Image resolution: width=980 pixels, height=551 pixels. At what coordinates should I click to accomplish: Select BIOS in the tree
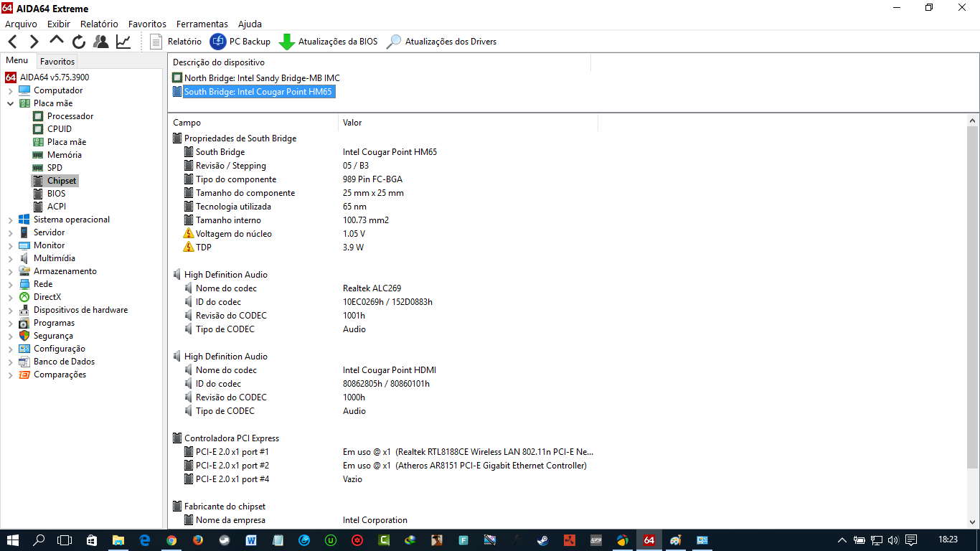pos(56,194)
